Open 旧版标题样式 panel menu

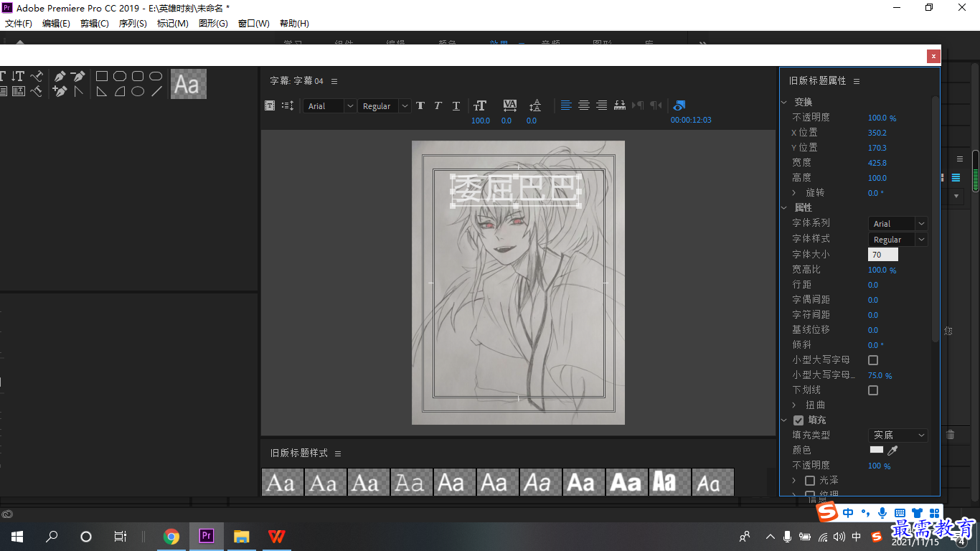(x=338, y=453)
